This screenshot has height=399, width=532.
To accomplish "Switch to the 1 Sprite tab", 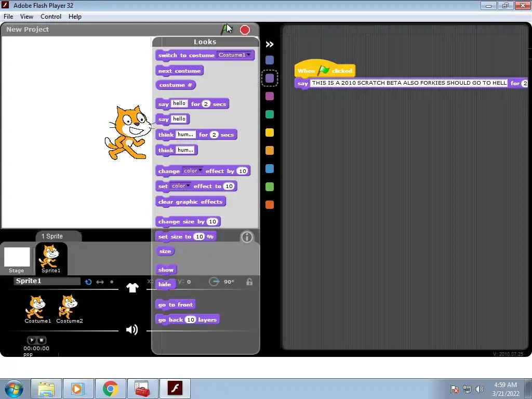I will click(52, 236).
